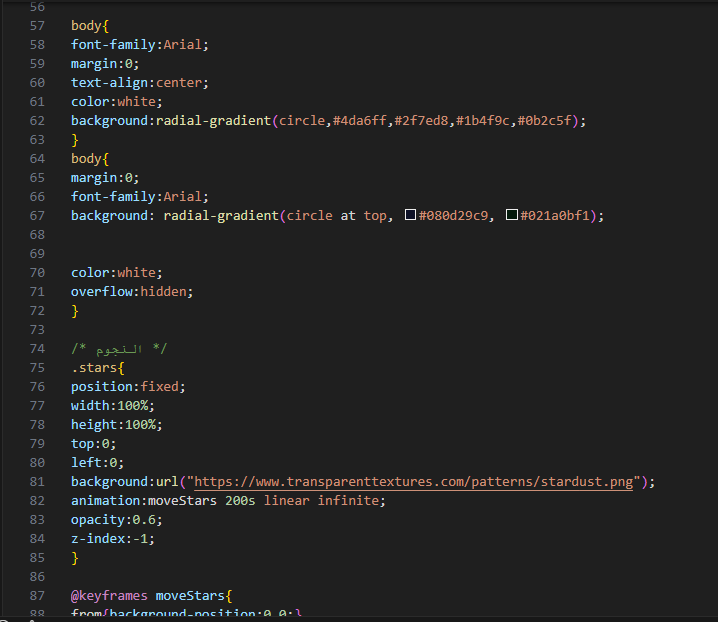The image size is (718, 622).
Task: Open color picker swatch for #021a0bf1
Action: [x=511, y=214]
